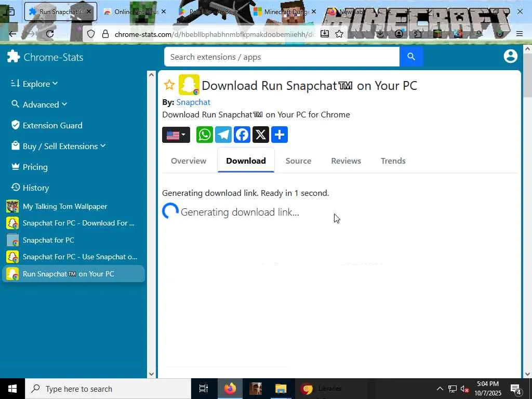The width and height of the screenshot is (532, 399).
Task: Click the Windows taskbar search box
Action: (108, 389)
